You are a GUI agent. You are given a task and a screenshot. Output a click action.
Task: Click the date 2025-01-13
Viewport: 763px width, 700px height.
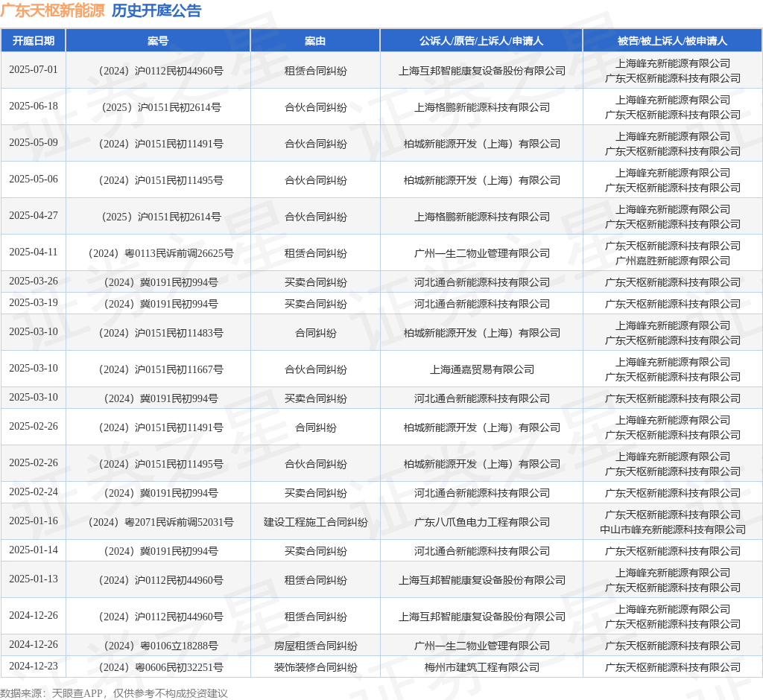pos(33,579)
